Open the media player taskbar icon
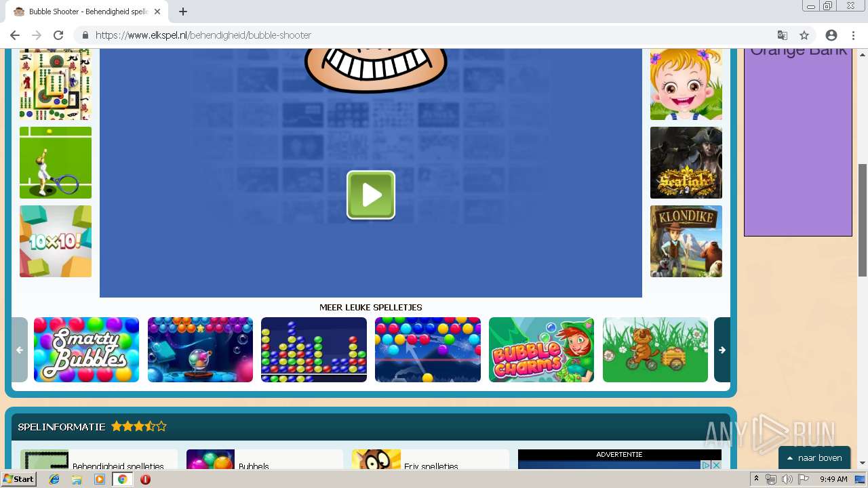 [100, 479]
